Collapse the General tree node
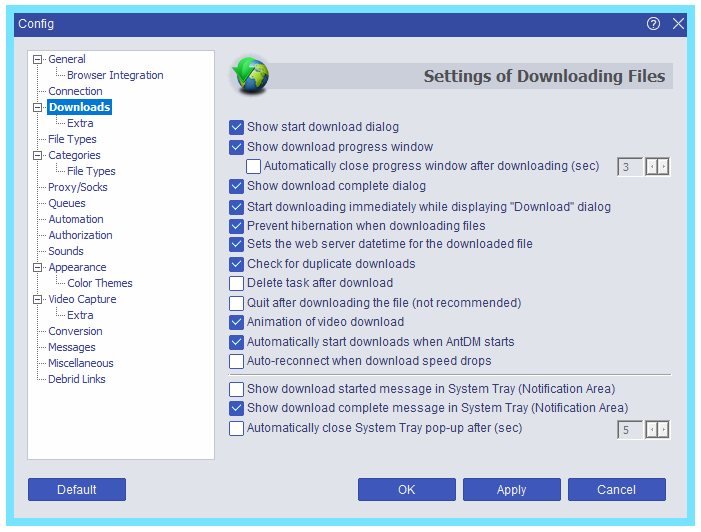Image resolution: width=701 pixels, height=532 pixels. coord(38,59)
